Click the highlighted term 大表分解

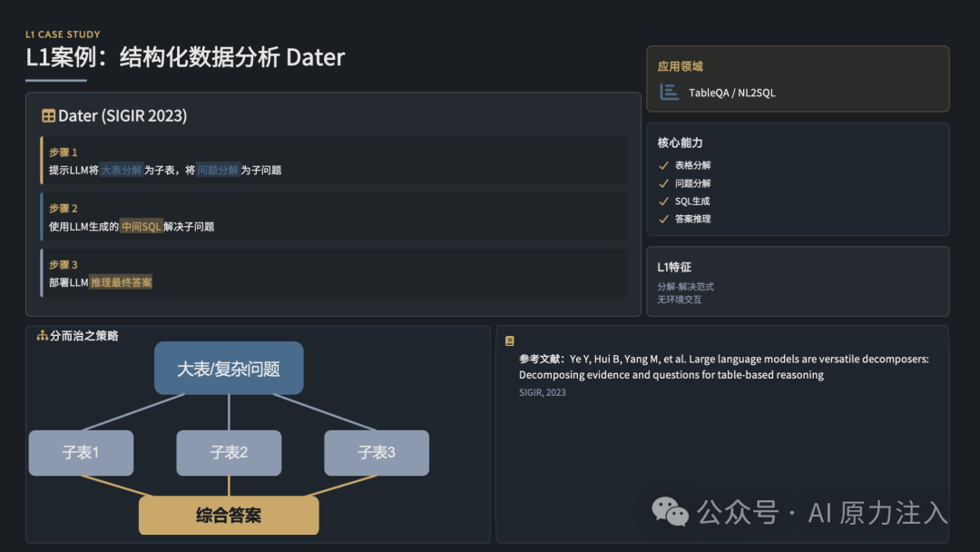[x=122, y=170]
